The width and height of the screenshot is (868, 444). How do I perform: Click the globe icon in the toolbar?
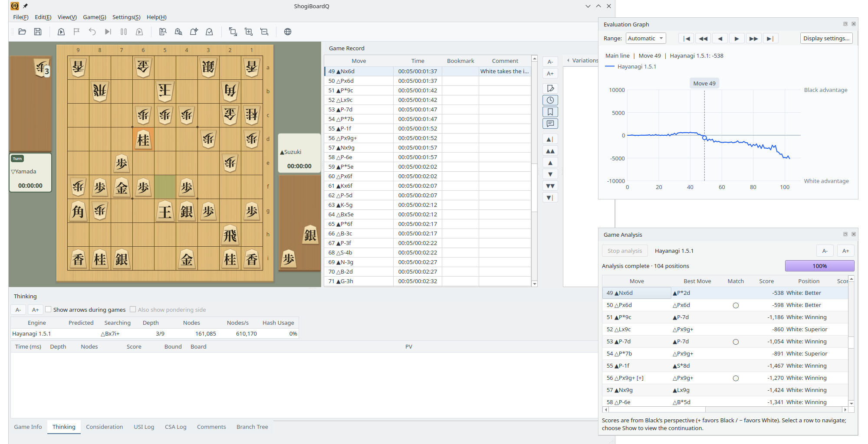click(288, 32)
